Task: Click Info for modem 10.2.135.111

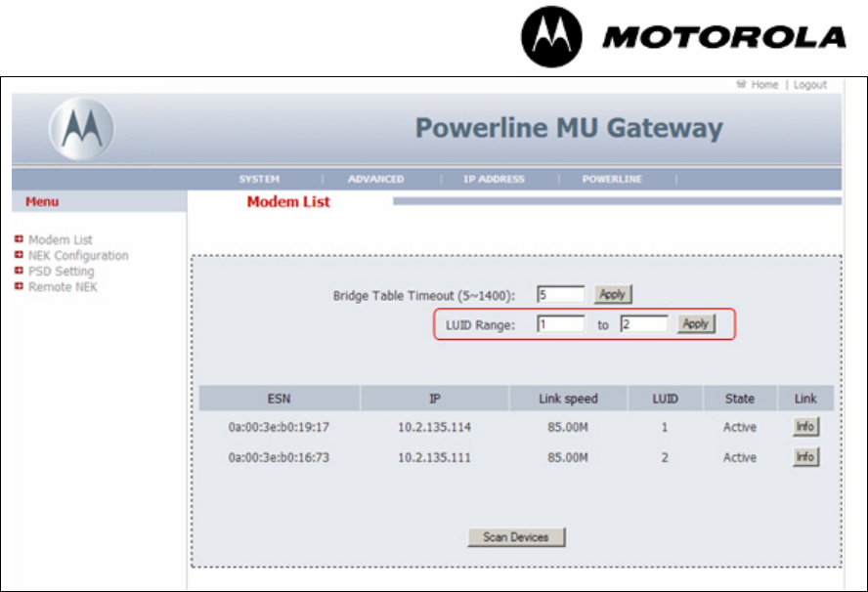Action: point(805,457)
